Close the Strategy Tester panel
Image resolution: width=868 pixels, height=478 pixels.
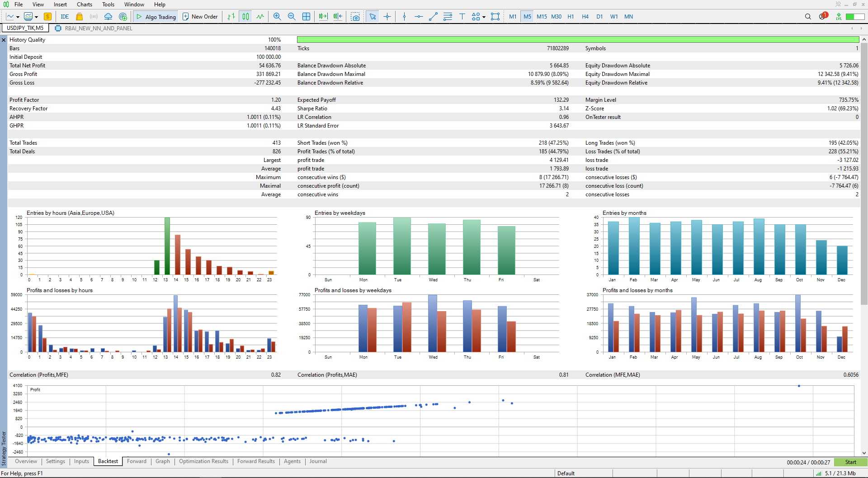[4, 40]
